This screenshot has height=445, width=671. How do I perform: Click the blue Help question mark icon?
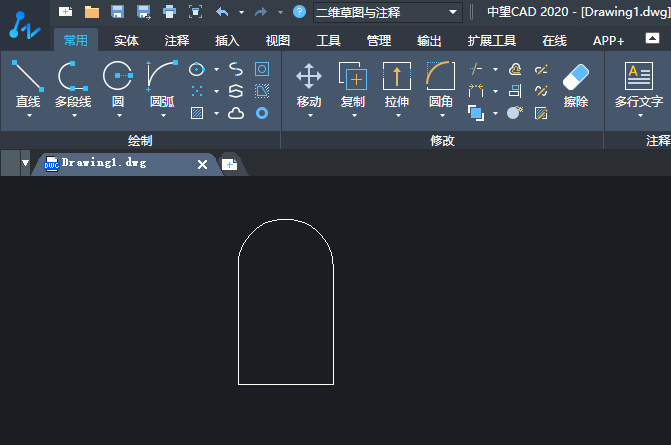(299, 12)
